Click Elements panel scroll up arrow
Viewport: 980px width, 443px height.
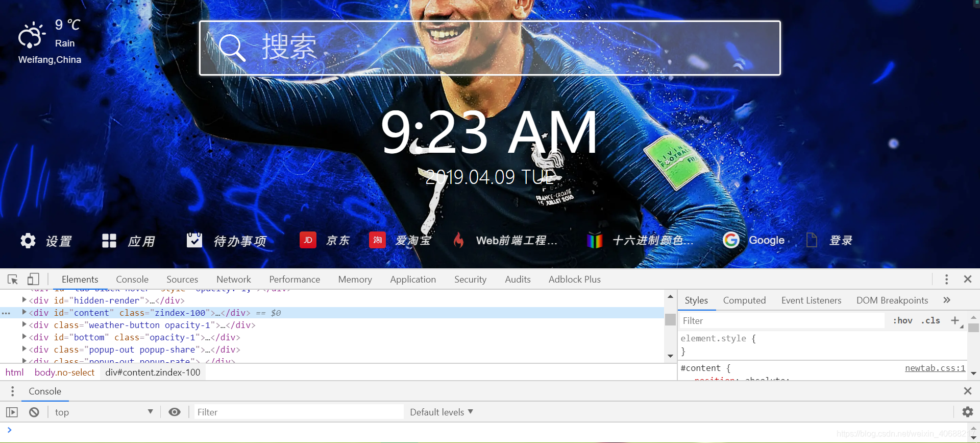pyautogui.click(x=670, y=296)
